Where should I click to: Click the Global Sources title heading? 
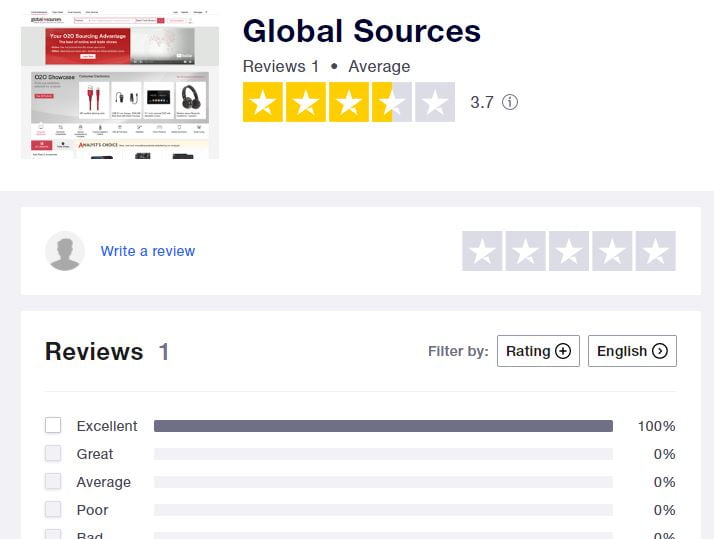(x=362, y=31)
